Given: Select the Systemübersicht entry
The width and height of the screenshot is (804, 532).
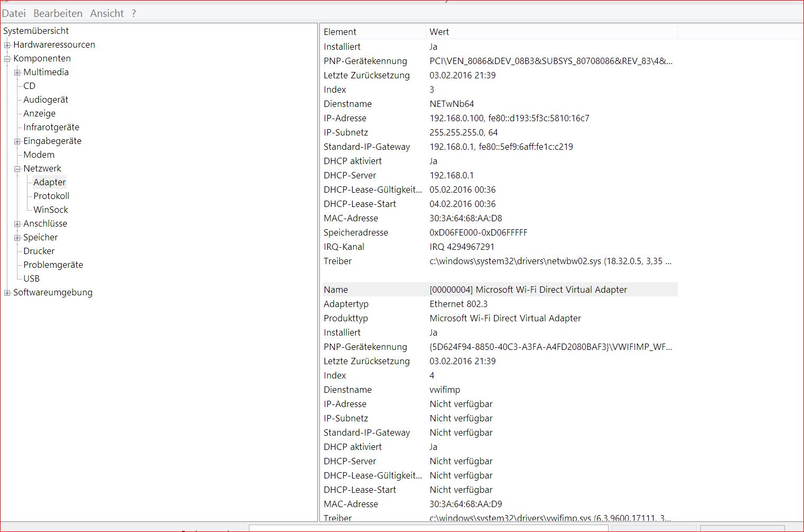Looking at the screenshot, I should 35,31.
